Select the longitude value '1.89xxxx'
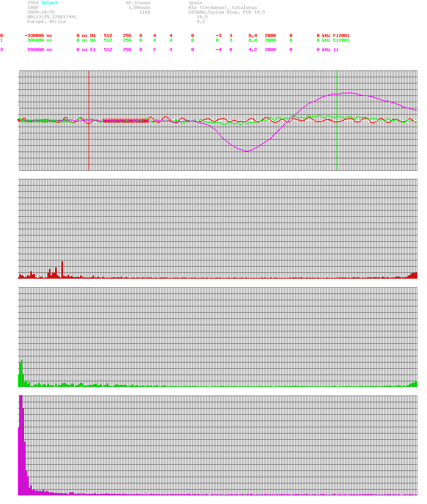The width and height of the screenshot is (427, 504). click(x=139, y=7)
